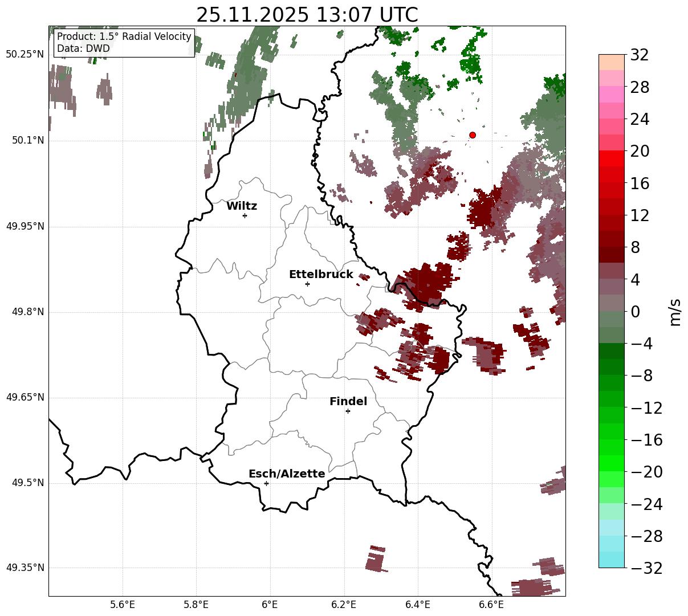Click the 50.25°N latitude label

(25, 54)
